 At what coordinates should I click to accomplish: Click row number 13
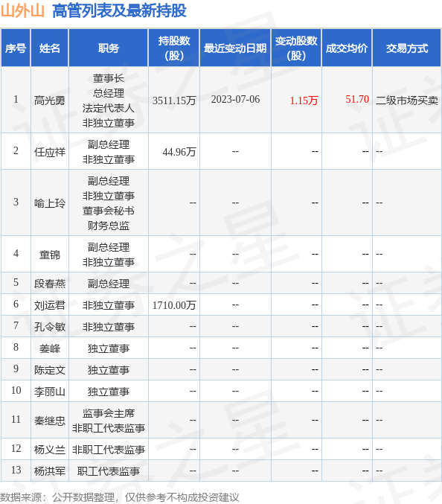[16, 470]
